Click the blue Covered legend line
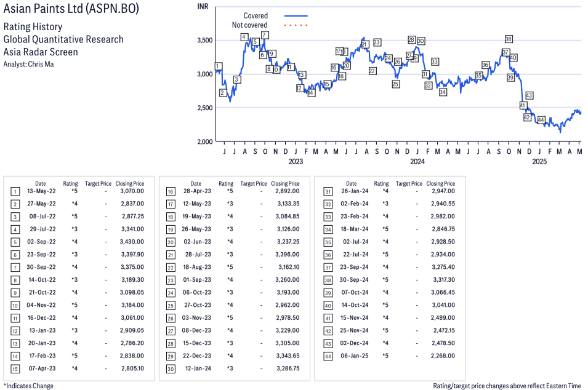This screenshot has width=588, height=390. 296,16
